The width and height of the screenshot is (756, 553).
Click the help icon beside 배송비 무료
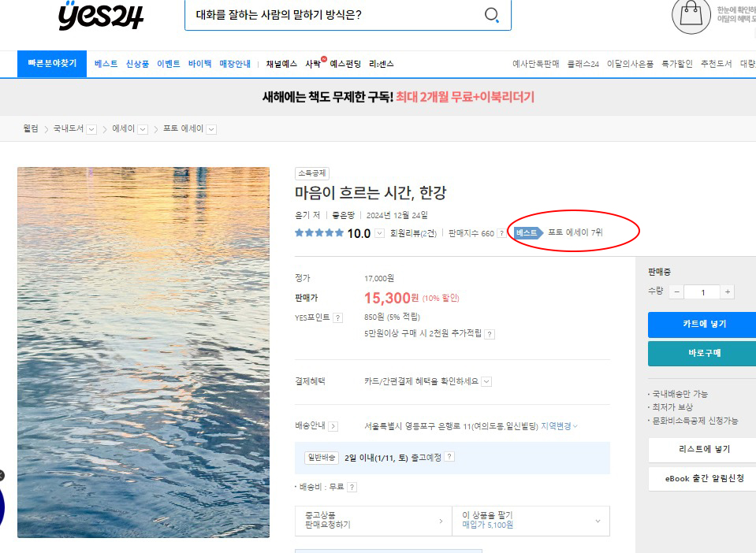(352, 488)
